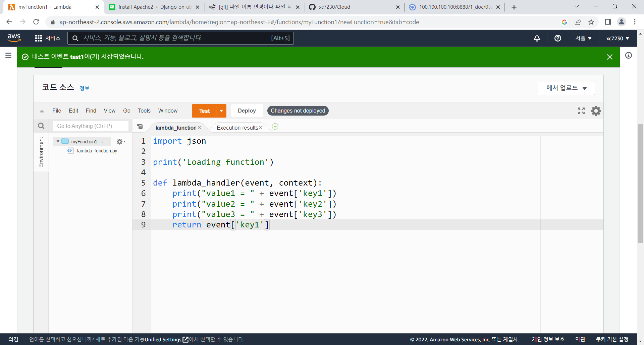Dismiss the green test1 saved banner
644x345 pixels.
point(610,57)
